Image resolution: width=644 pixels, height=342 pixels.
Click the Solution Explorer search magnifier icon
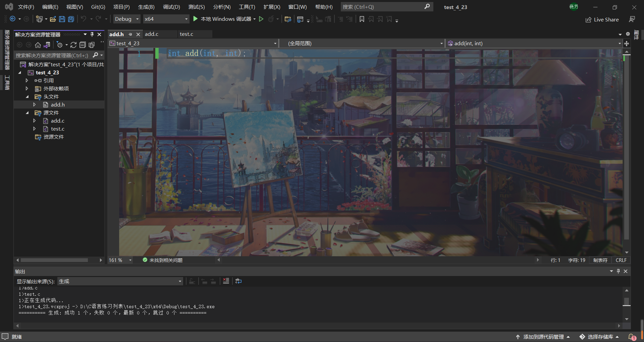point(96,55)
